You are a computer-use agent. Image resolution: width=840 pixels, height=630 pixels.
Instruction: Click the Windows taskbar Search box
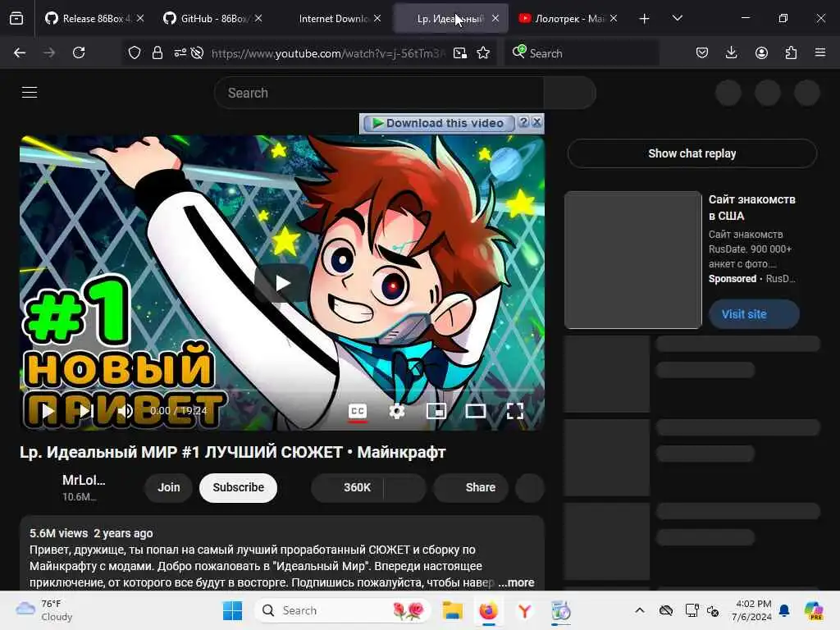coord(343,610)
